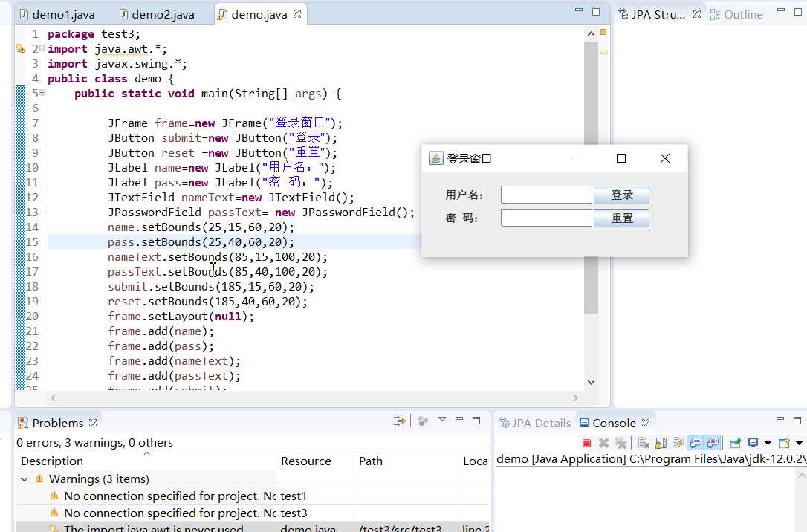The height and width of the screenshot is (532, 807).
Task: Select test1 no-connection warning row
Action: 252,496
